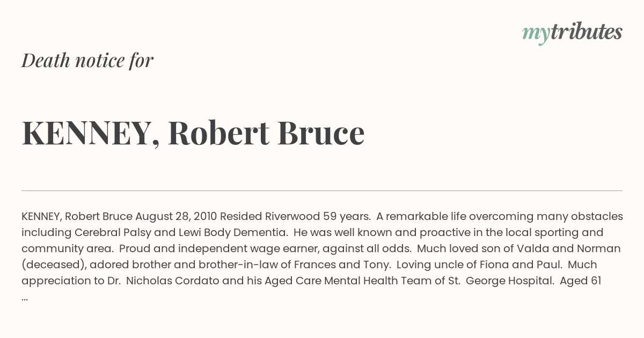Image resolution: width=644 pixels, height=338 pixels.
Task: Open the truncated text ellipsis
Action: tap(25, 297)
